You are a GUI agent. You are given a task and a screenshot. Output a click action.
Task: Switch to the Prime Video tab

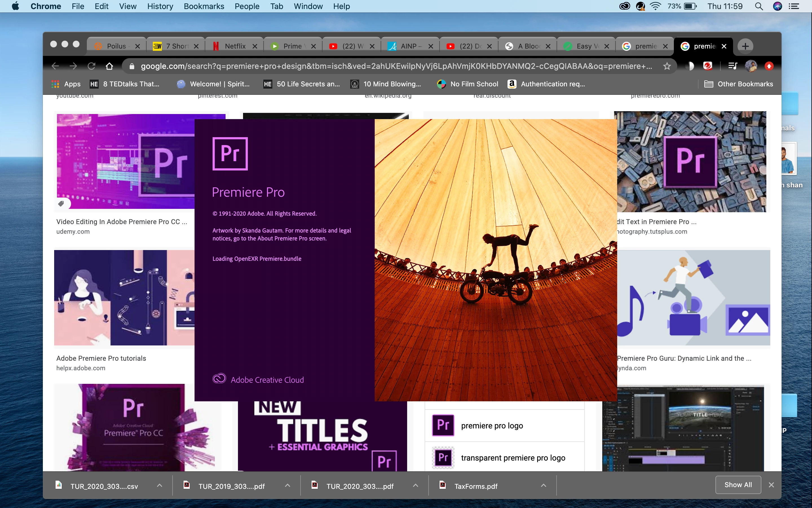(293, 46)
